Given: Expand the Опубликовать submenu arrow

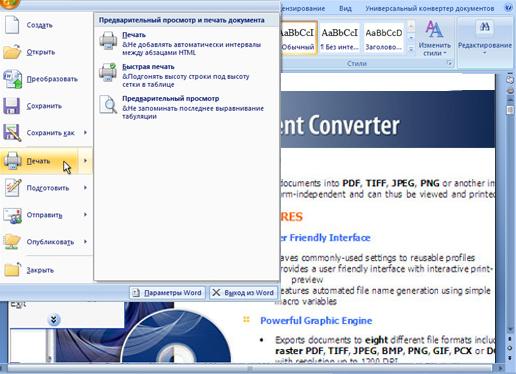Looking at the screenshot, I should point(86,242).
